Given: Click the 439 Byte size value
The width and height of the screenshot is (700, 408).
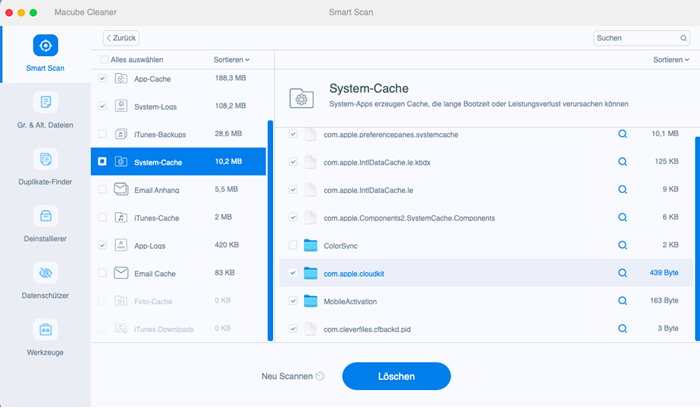Looking at the screenshot, I should point(664,273).
